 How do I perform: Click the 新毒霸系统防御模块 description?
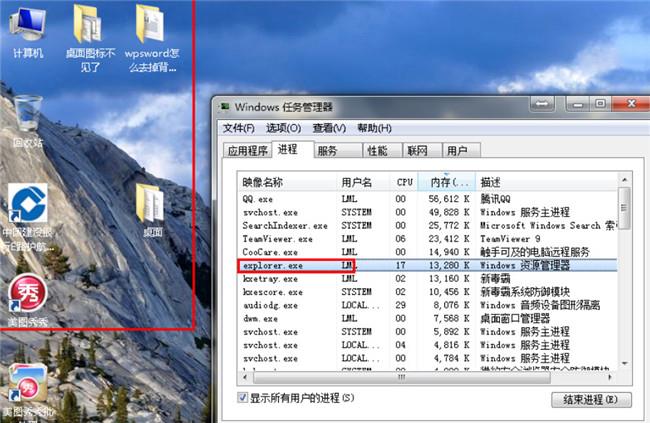point(525,292)
